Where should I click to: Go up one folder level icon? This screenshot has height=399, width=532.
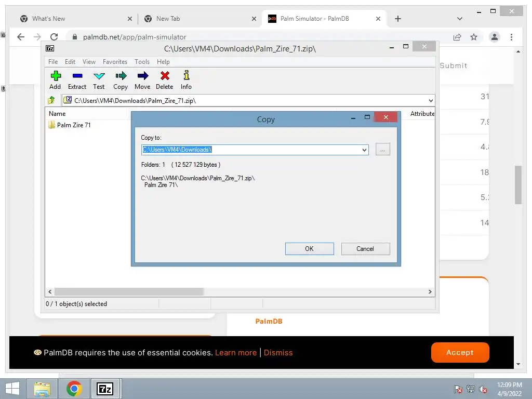[x=51, y=100]
